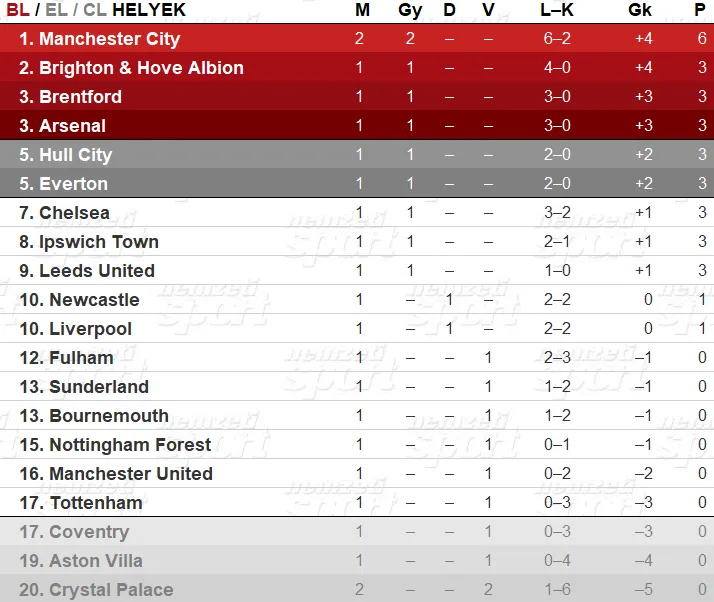Click the Chelsea row
Screen dimensions: 714x602
click(357, 213)
